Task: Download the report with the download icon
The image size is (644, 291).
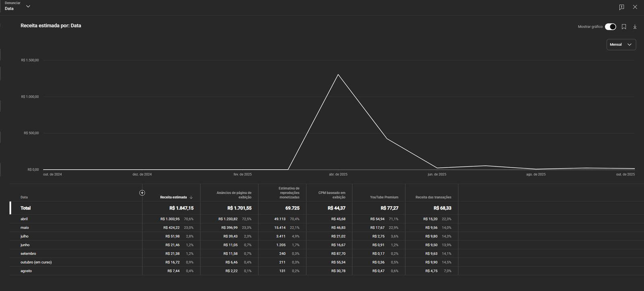Action: pyautogui.click(x=635, y=27)
